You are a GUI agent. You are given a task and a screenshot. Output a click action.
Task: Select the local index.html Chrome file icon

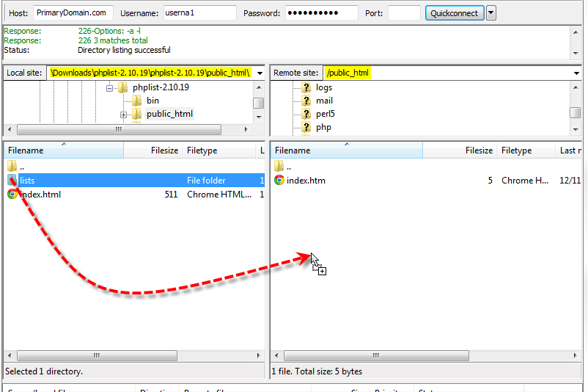pyautogui.click(x=12, y=195)
